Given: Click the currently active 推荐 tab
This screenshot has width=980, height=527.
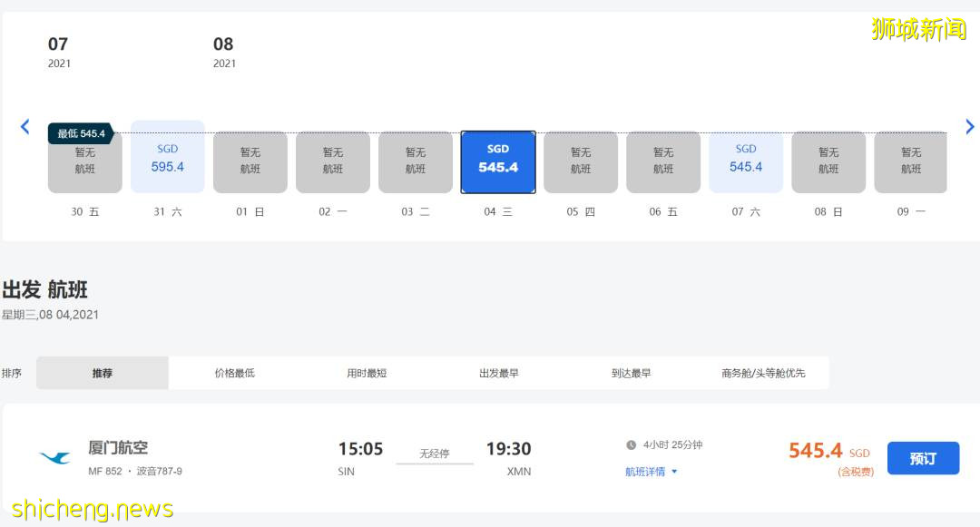Looking at the screenshot, I should (103, 372).
